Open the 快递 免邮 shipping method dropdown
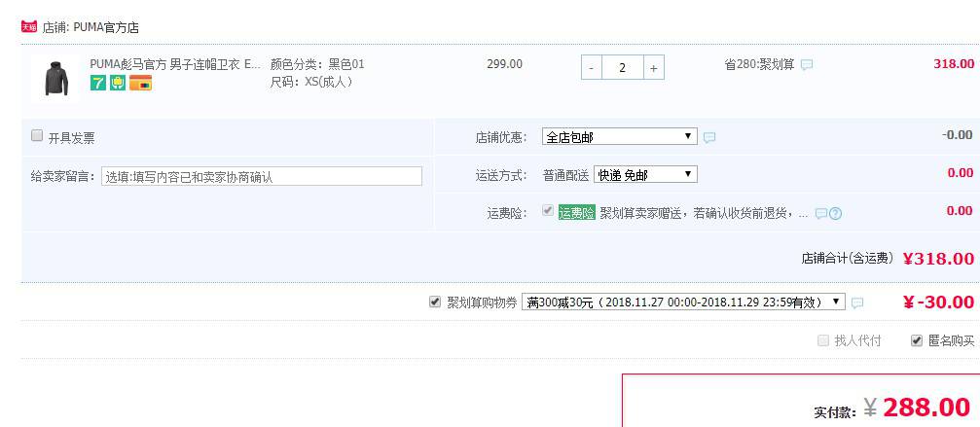The height and width of the screenshot is (427, 980). [645, 175]
